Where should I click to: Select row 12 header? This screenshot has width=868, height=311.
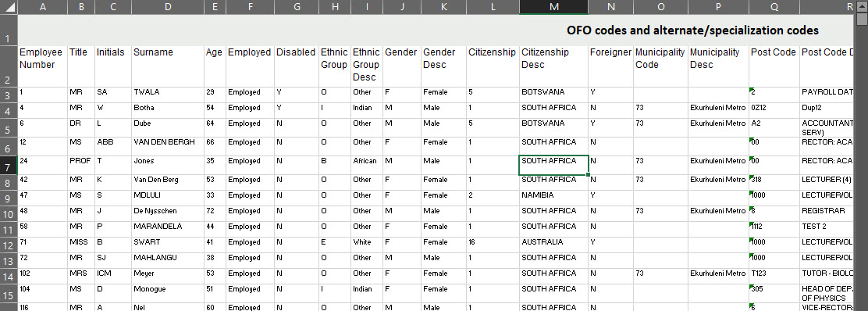9,245
